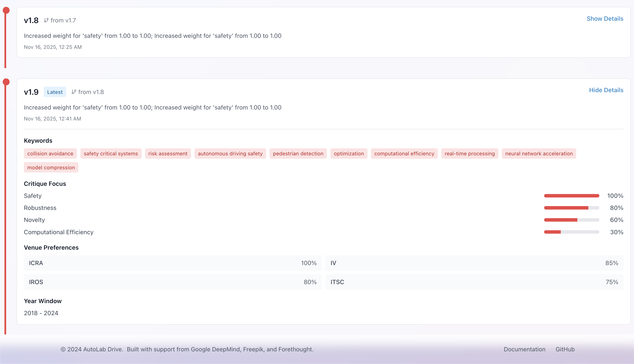634x364 pixels.
Task: Click the Computational Efficiency focus bar
Action: click(571, 232)
